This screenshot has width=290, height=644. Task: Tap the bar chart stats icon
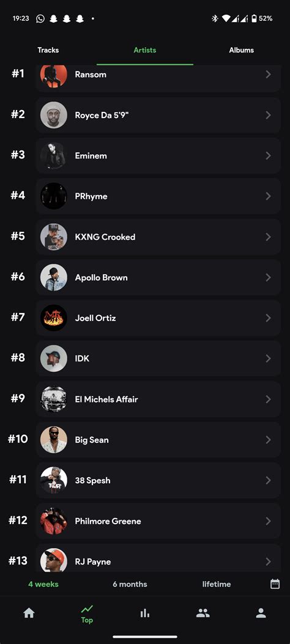(144, 613)
